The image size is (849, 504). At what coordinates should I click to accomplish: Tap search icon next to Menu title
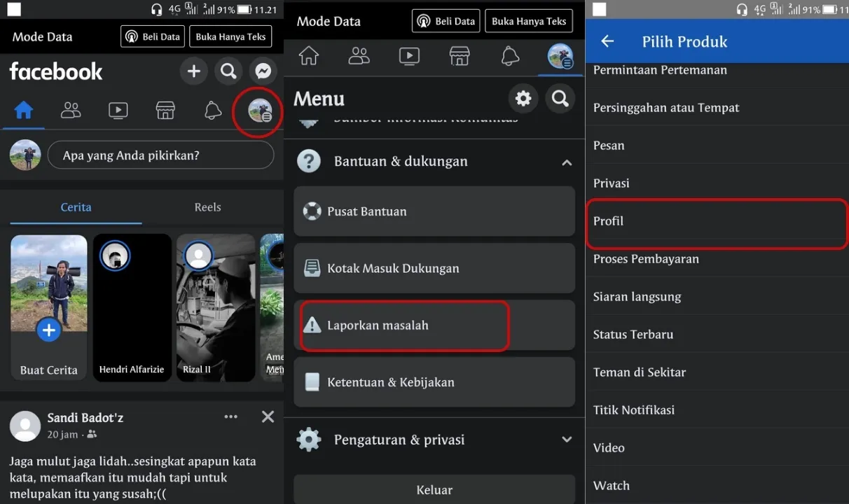click(x=560, y=99)
